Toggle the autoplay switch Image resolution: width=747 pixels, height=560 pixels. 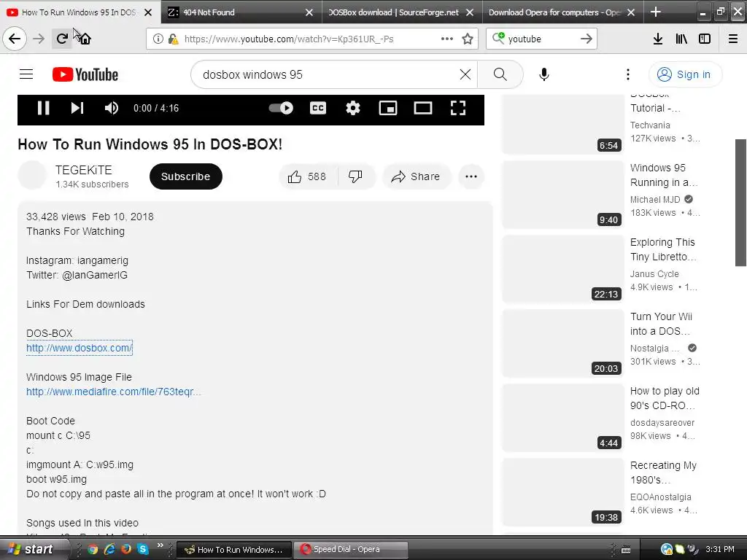281,108
